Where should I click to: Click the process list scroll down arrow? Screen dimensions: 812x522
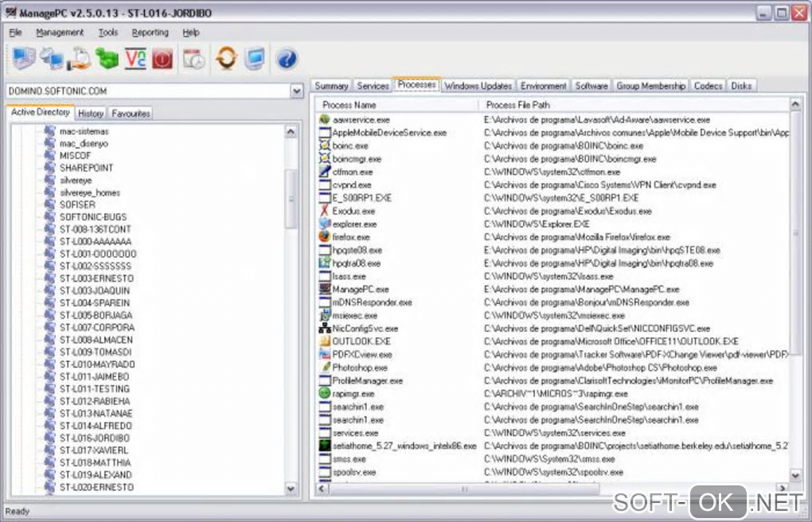click(795, 475)
